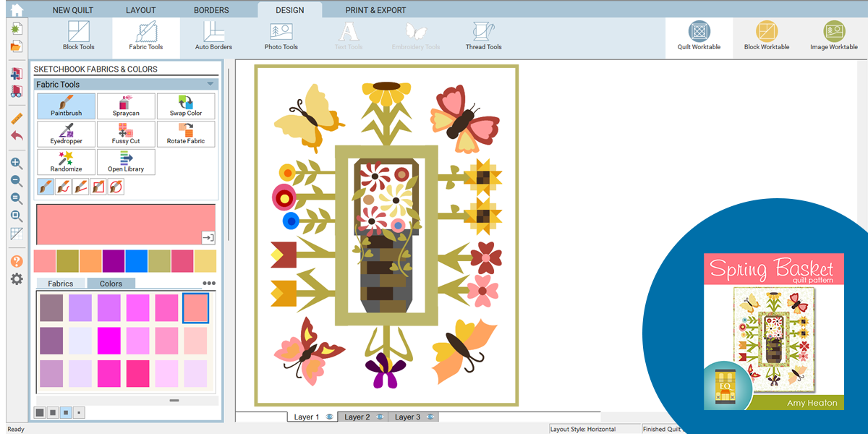The image size is (868, 434).
Task: Undo the last action
Action: click(x=16, y=136)
